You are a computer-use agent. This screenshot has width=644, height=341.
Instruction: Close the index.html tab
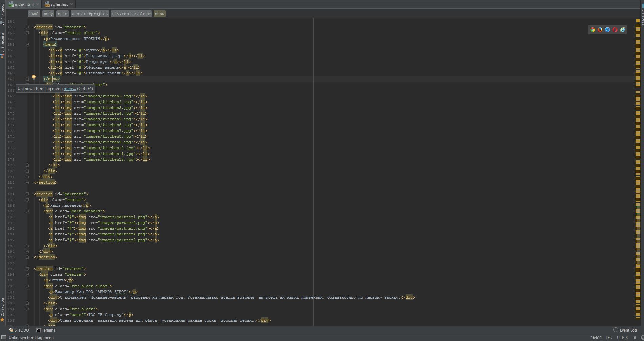point(37,4)
